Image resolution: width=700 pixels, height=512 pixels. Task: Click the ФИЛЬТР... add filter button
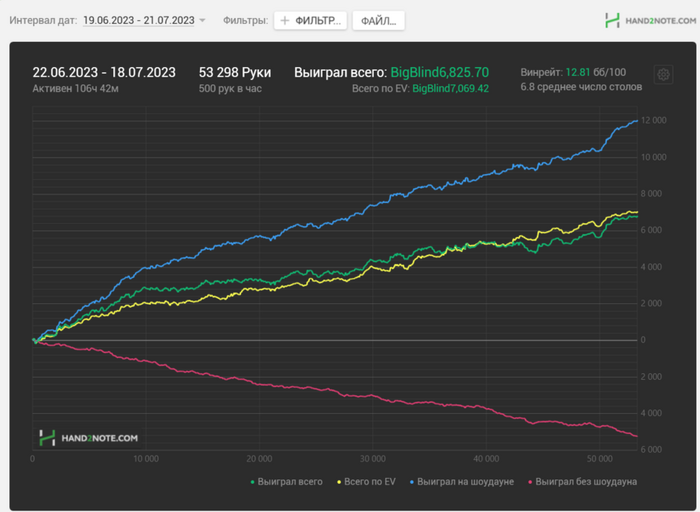click(x=310, y=21)
